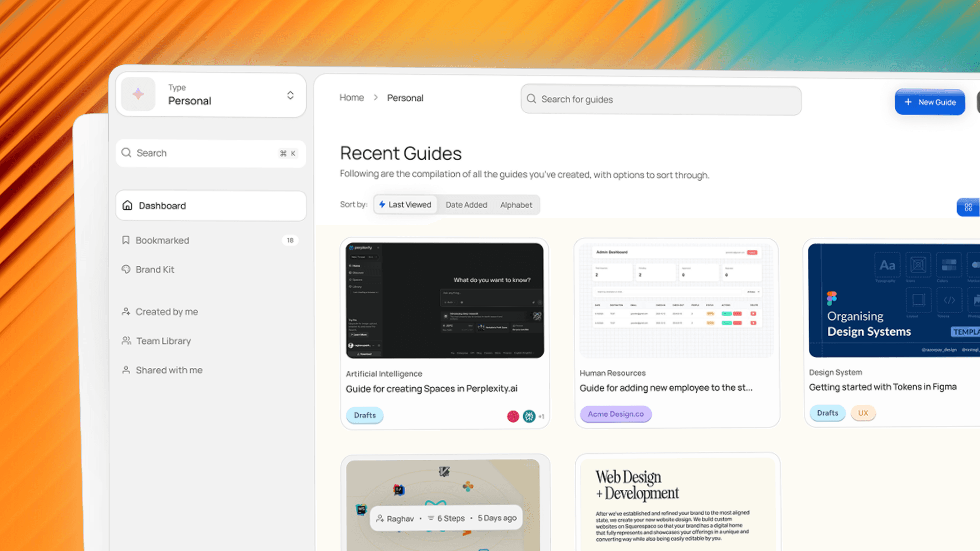Sort guides by Last Viewed

point(405,205)
